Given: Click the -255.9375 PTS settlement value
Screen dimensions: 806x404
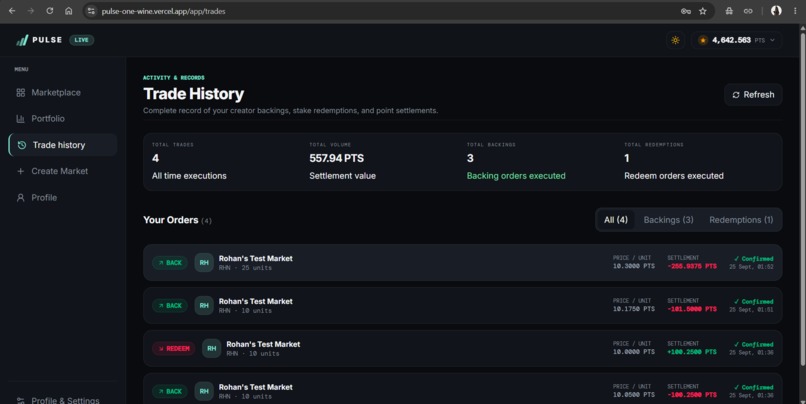Looking at the screenshot, I should coord(692,266).
